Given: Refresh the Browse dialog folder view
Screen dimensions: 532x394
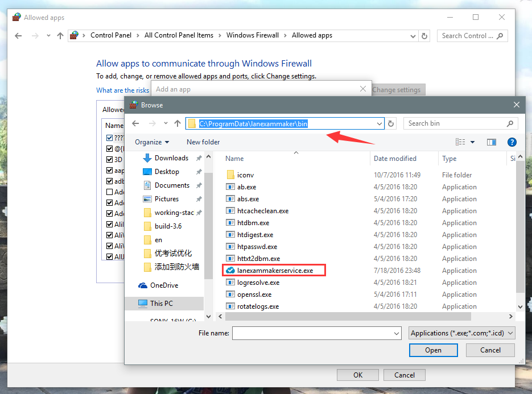Looking at the screenshot, I should point(391,124).
